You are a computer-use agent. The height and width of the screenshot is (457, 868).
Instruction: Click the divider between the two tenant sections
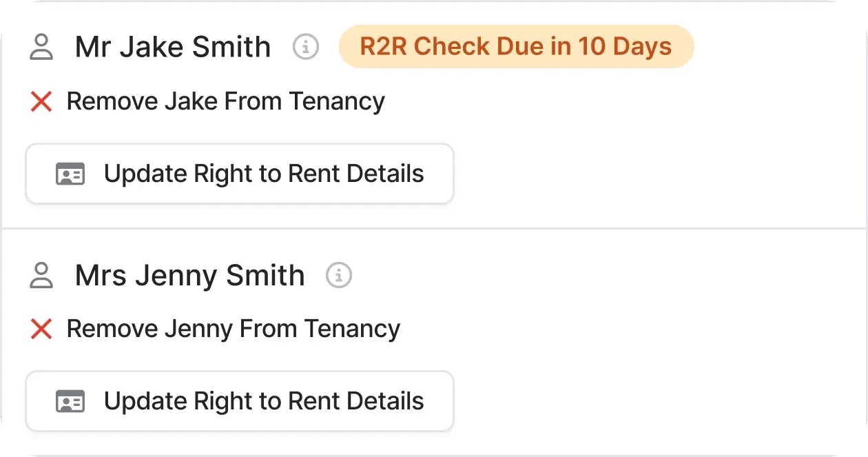(x=434, y=227)
